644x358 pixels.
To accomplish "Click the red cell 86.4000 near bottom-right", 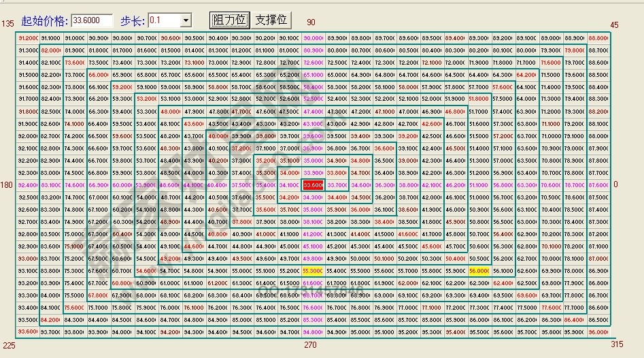I will pyautogui.click(x=575, y=319).
